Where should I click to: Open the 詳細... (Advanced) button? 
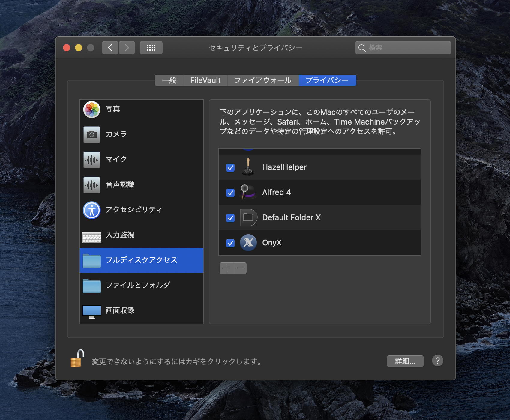(405, 361)
